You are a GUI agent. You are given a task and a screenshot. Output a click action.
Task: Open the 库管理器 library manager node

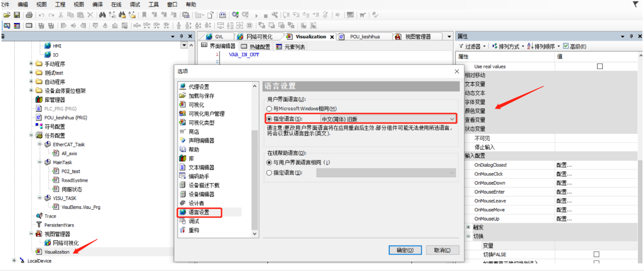(x=55, y=100)
